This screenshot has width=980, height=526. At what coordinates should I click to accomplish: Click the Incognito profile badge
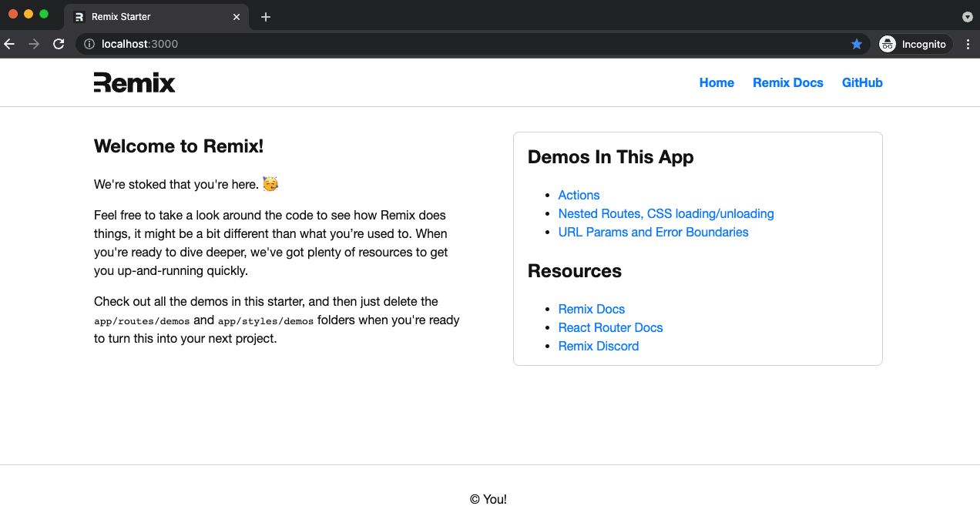(914, 44)
